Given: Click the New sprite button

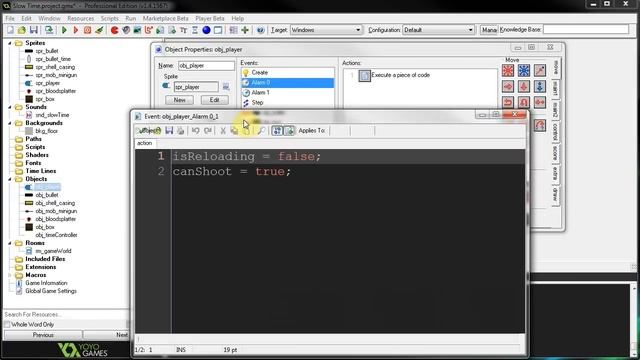Looking at the screenshot, I should 180,100.
